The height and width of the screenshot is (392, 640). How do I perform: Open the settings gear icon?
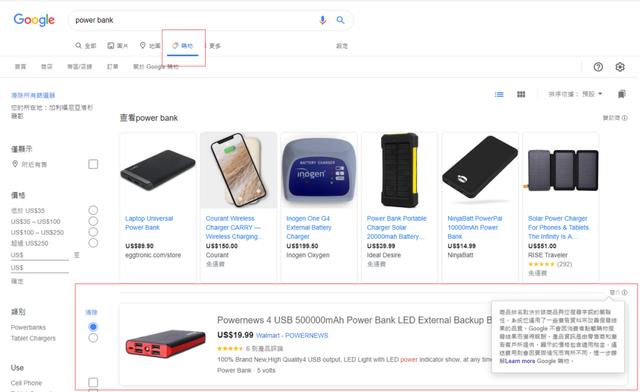(620, 67)
